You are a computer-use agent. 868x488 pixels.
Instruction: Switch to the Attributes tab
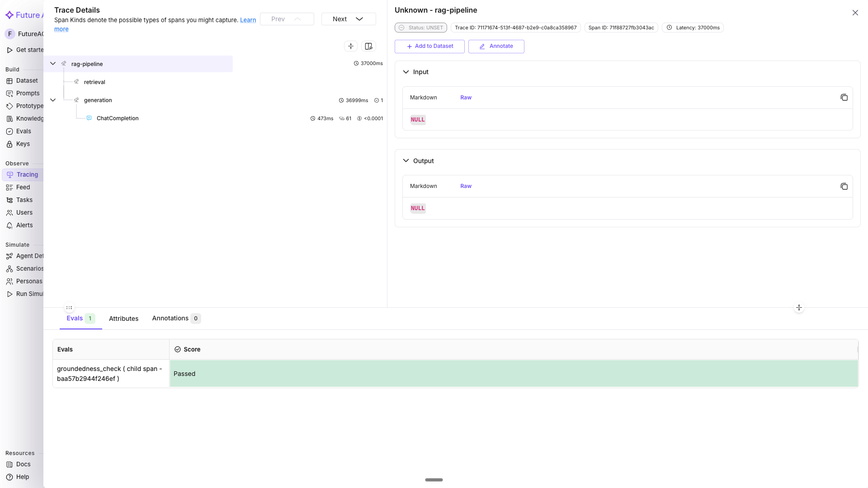click(124, 319)
